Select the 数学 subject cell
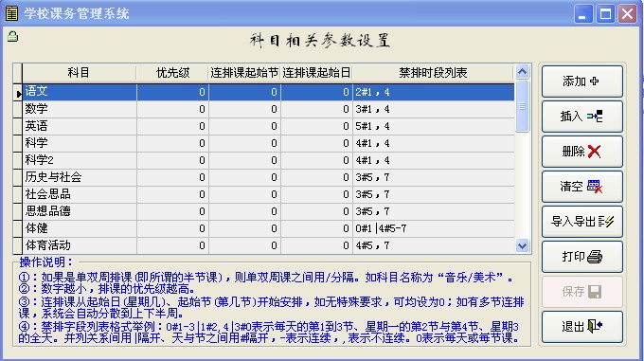644x361 pixels. 80,109
